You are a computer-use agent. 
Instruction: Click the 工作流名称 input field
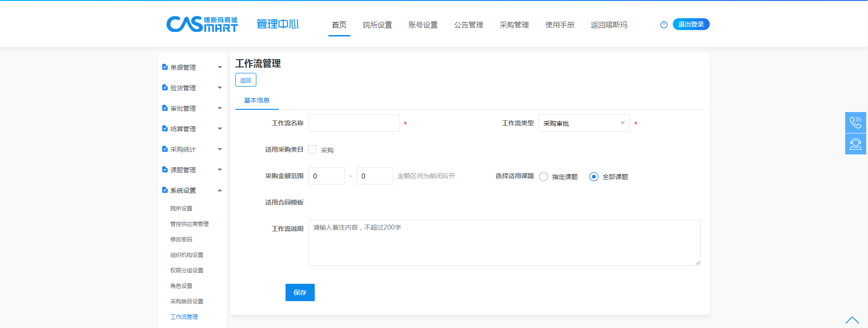click(x=353, y=123)
